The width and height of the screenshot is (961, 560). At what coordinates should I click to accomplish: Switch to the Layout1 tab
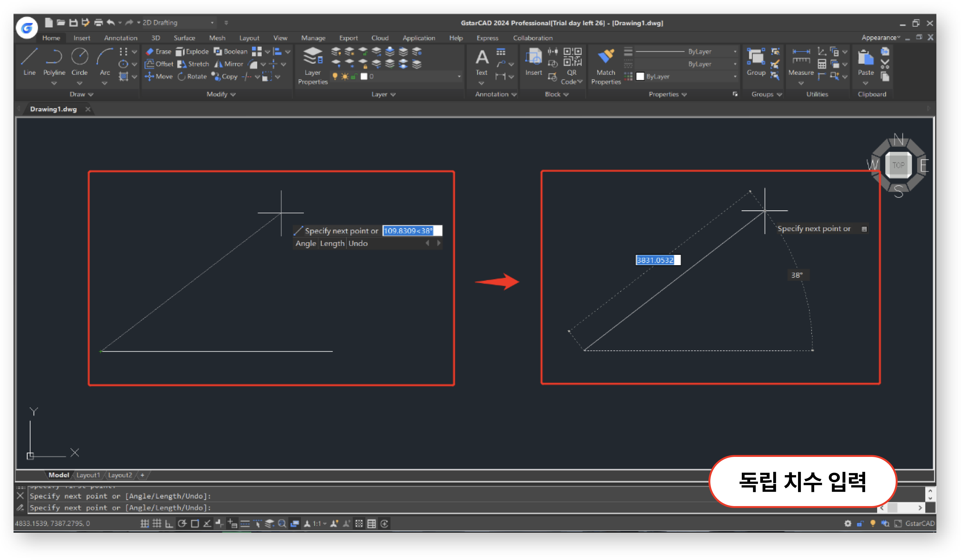[88, 475]
